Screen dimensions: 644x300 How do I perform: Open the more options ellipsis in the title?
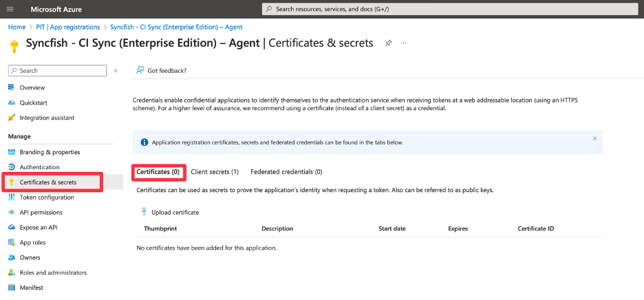coord(403,43)
